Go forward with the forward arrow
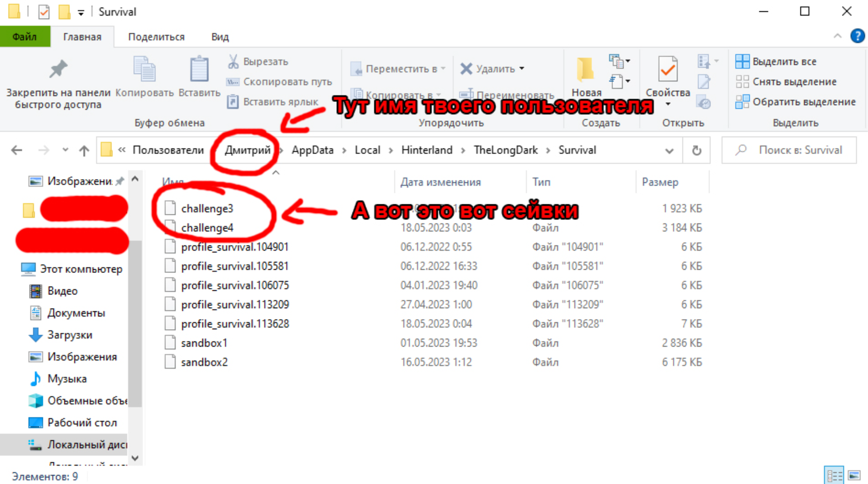The width and height of the screenshot is (868, 484). click(x=43, y=150)
